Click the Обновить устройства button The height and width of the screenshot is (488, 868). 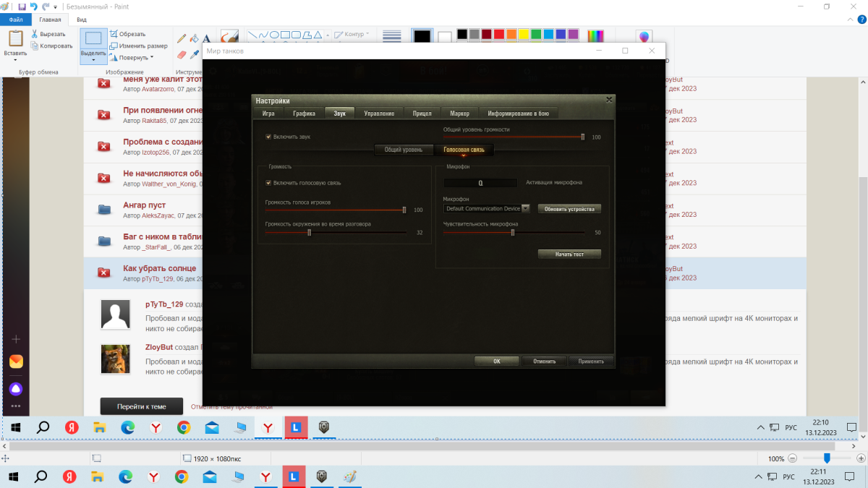pyautogui.click(x=569, y=209)
